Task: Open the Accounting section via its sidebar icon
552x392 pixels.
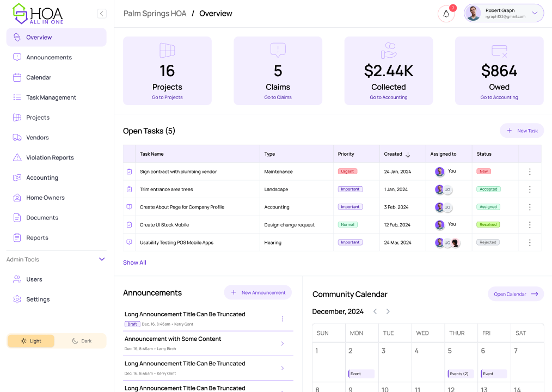Action: point(16,177)
